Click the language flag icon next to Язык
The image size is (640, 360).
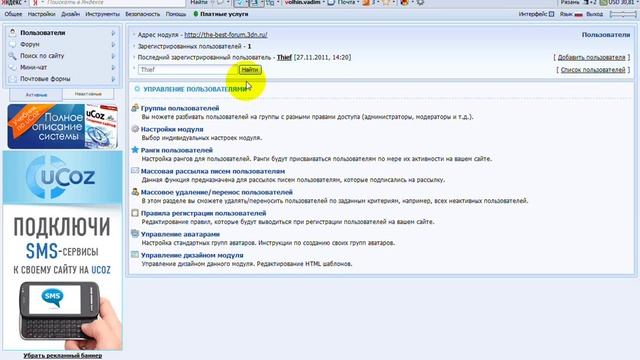point(578,15)
